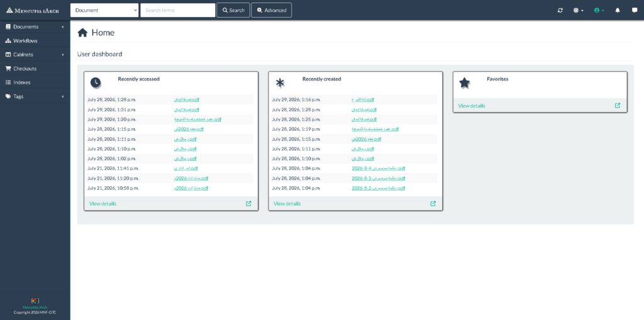Click the 'Recently created' card title
This screenshot has height=320, width=644.
tap(321, 79)
